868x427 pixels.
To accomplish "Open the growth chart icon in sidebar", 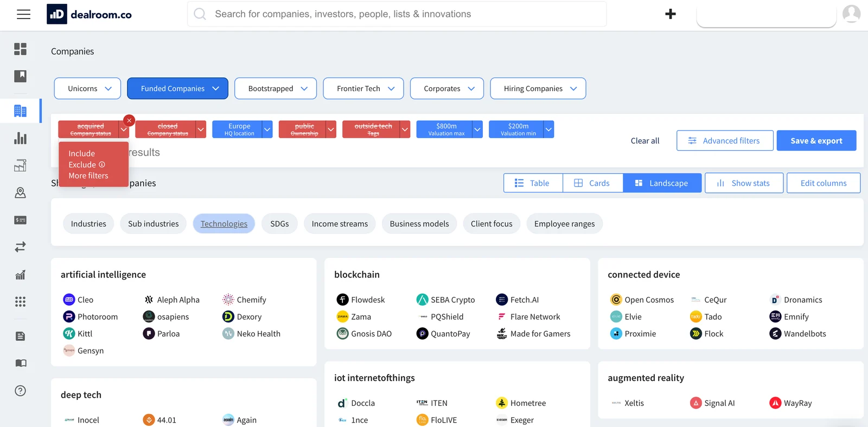I will 20,275.
